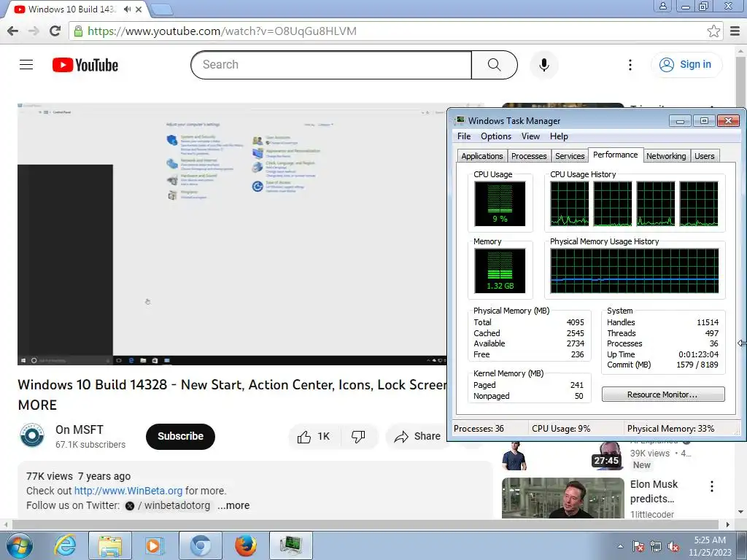The image size is (747, 560).
Task: Click the Physical Memory Usage History graph
Action: point(635,271)
